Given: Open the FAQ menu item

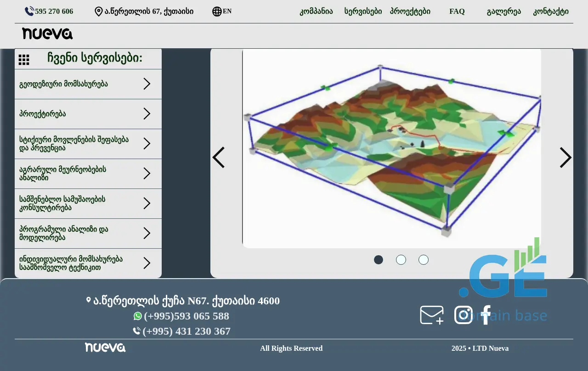Looking at the screenshot, I should point(457,11).
